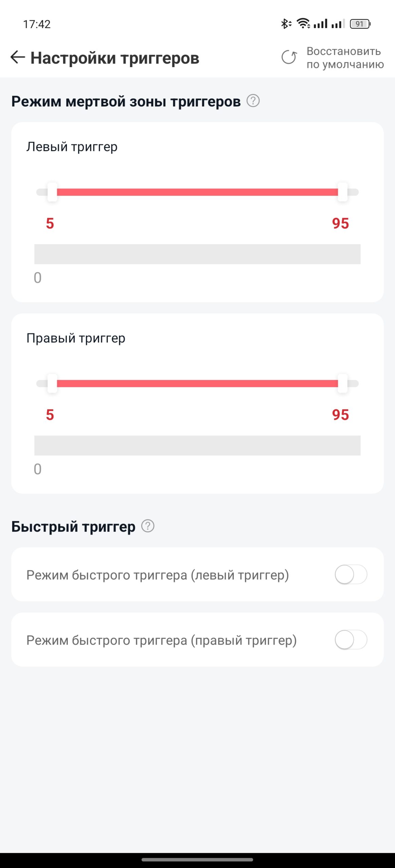Viewport: 395px width, 868px height.
Task: Click the right trigger gray input bar
Action: click(x=197, y=446)
